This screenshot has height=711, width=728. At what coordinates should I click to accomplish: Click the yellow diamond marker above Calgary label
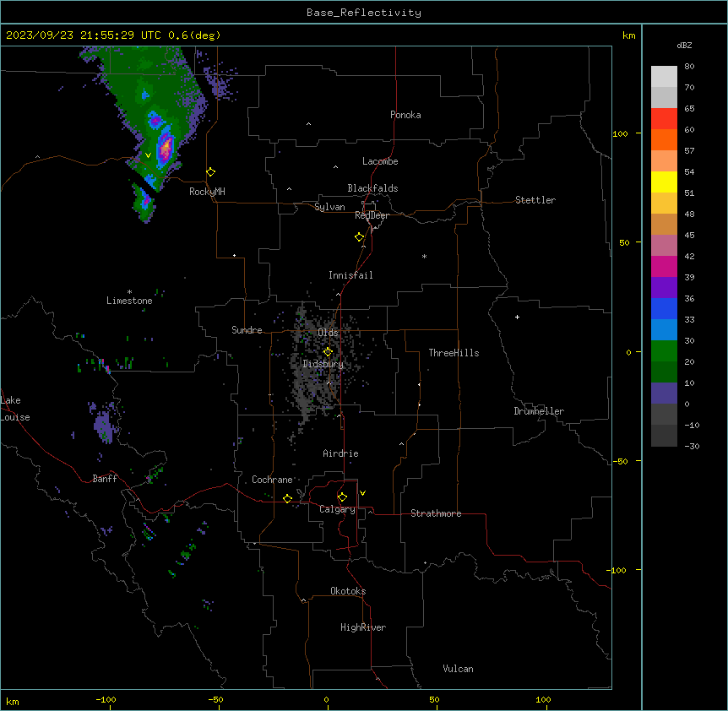tap(342, 497)
